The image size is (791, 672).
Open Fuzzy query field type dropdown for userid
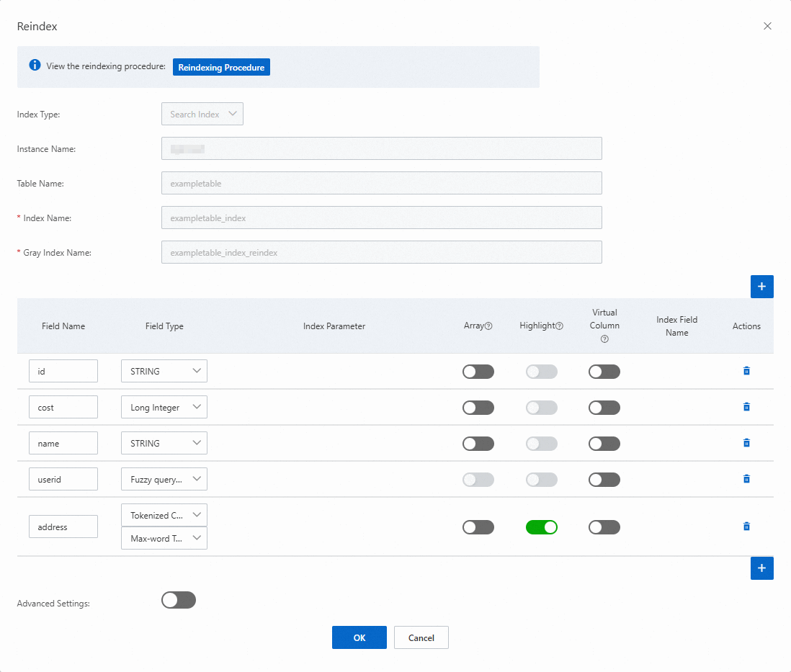coord(164,479)
